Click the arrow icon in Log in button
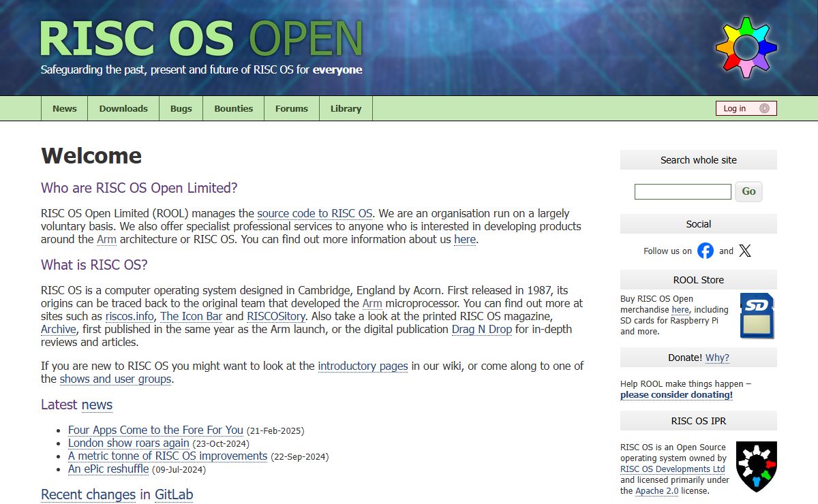The image size is (818, 504). [764, 108]
